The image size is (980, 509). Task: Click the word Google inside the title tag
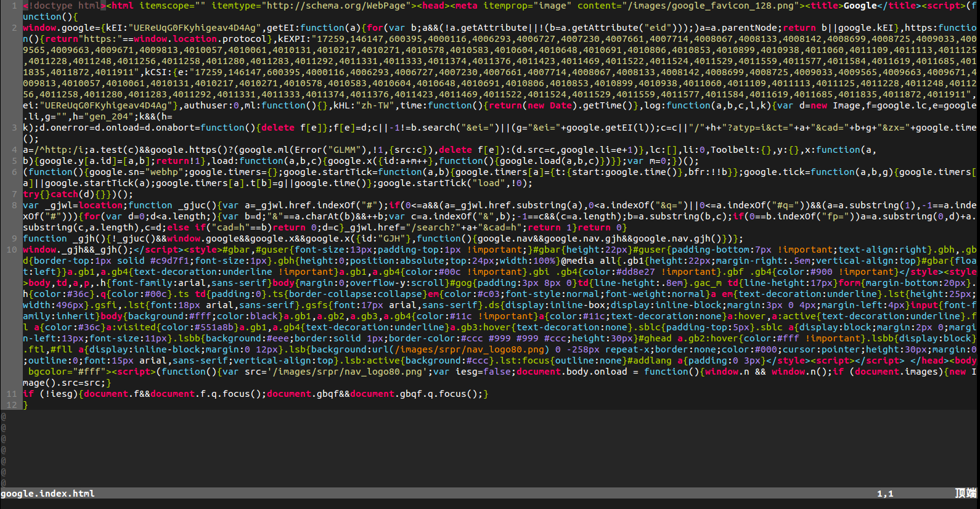pyautogui.click(x=860, y=6)
